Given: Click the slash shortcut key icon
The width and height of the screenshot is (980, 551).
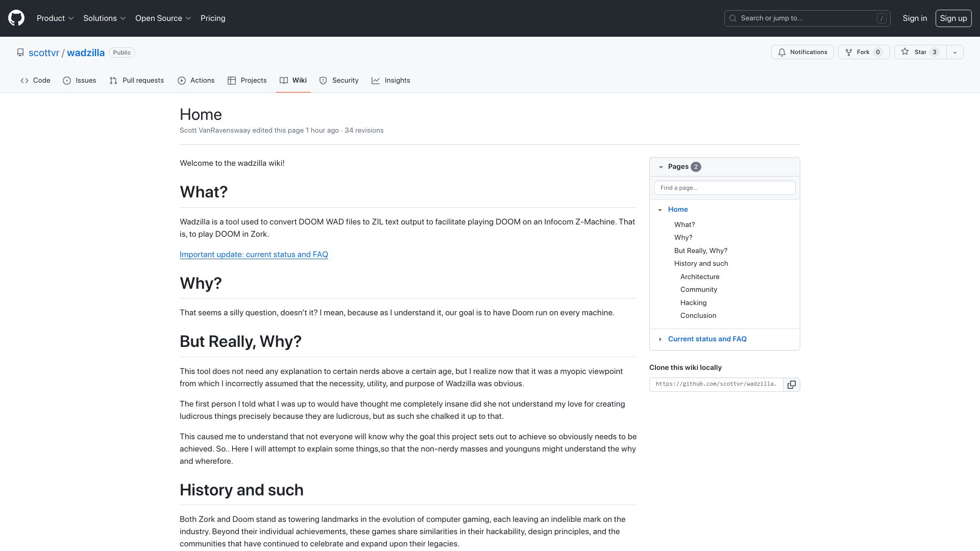Looking at the screenshot, I should point(881,18).
